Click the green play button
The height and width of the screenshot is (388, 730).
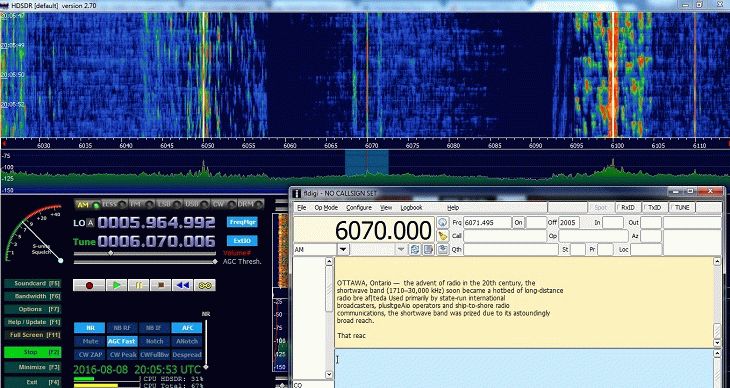116,285
